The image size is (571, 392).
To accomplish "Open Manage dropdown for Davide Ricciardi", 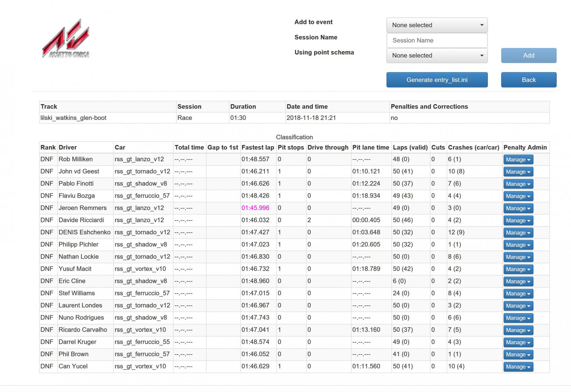I will coord(518,220).
